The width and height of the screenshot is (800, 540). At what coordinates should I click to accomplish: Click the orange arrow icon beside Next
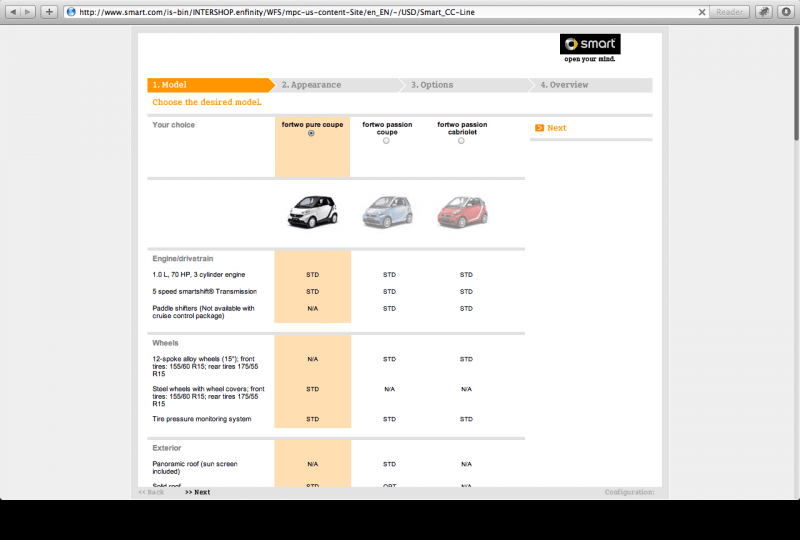539,128
